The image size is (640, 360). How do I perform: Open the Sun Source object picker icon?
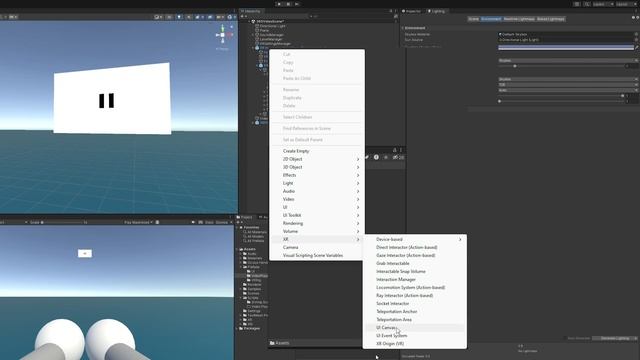pos(636,40)
